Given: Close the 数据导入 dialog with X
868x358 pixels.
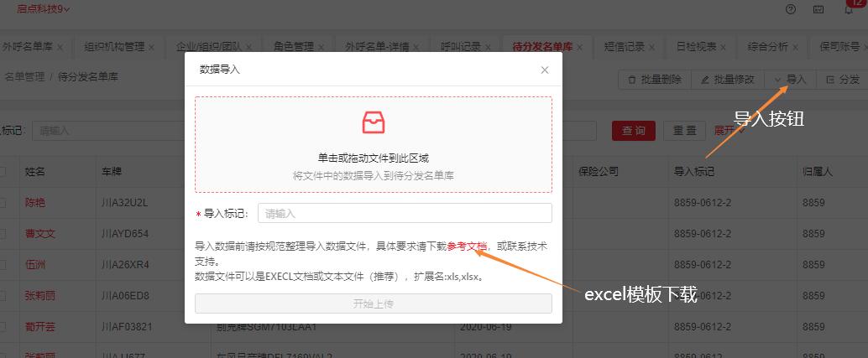Looking at the screenshot, I should click(x=545, y=70).
